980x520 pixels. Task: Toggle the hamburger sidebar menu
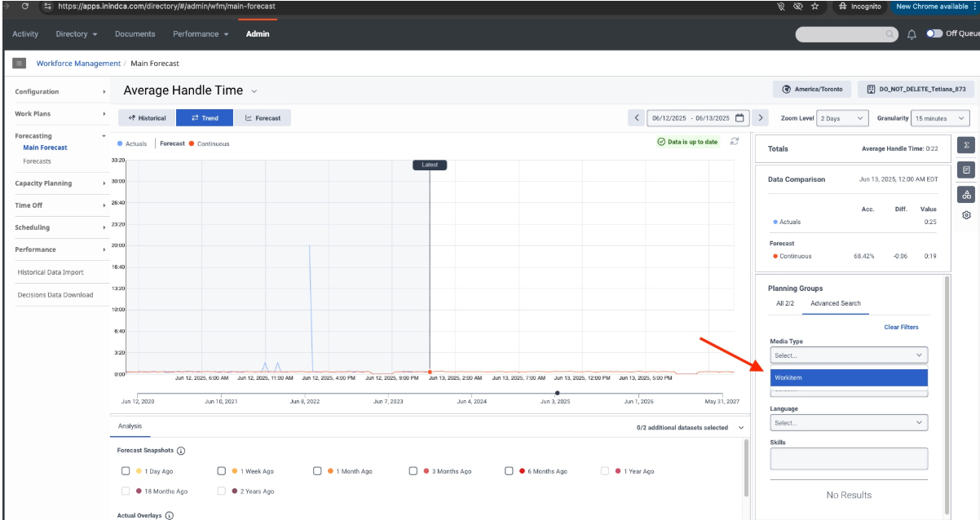click(x=20, y=64)
